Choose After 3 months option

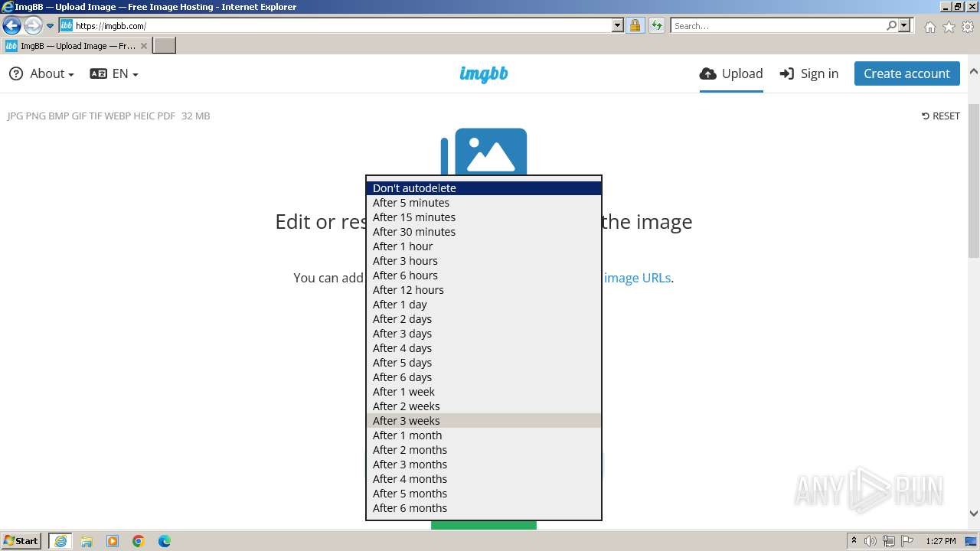click(x=484, y=465)
